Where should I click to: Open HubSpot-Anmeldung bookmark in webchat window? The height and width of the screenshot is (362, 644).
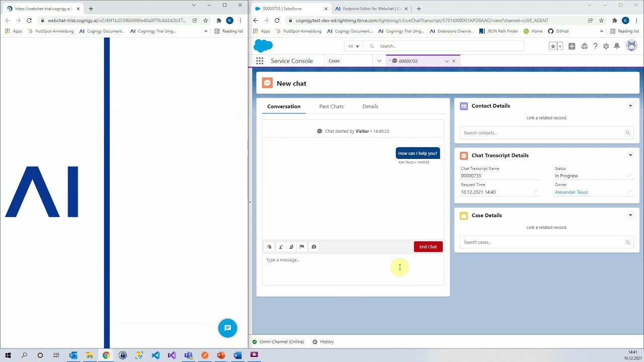(x=50, y=31)
